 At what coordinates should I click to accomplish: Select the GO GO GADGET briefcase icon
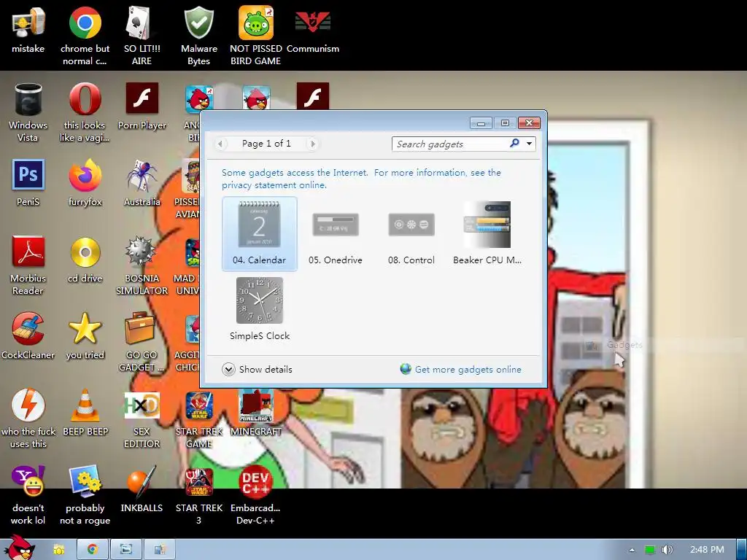(x=142, y=343)
